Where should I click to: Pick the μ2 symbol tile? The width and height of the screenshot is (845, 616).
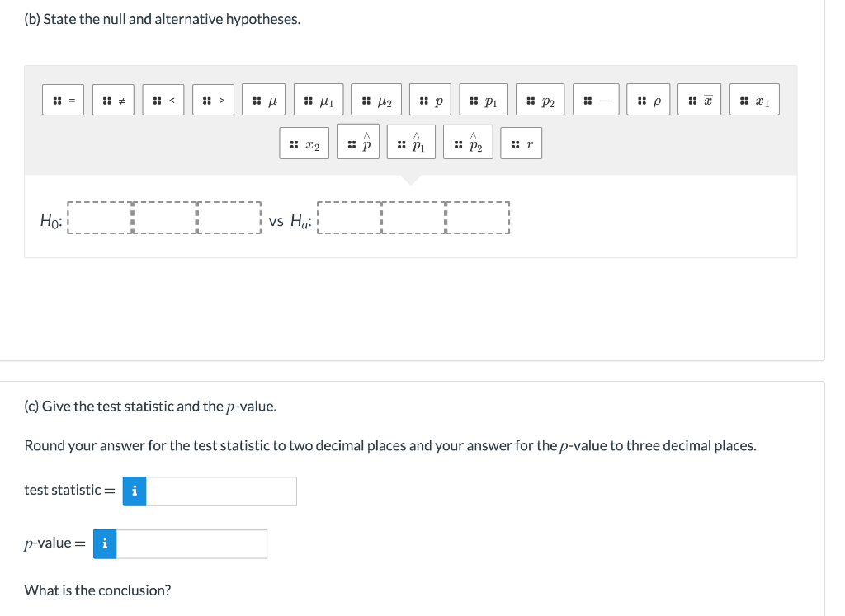click(x=376, y=100)
